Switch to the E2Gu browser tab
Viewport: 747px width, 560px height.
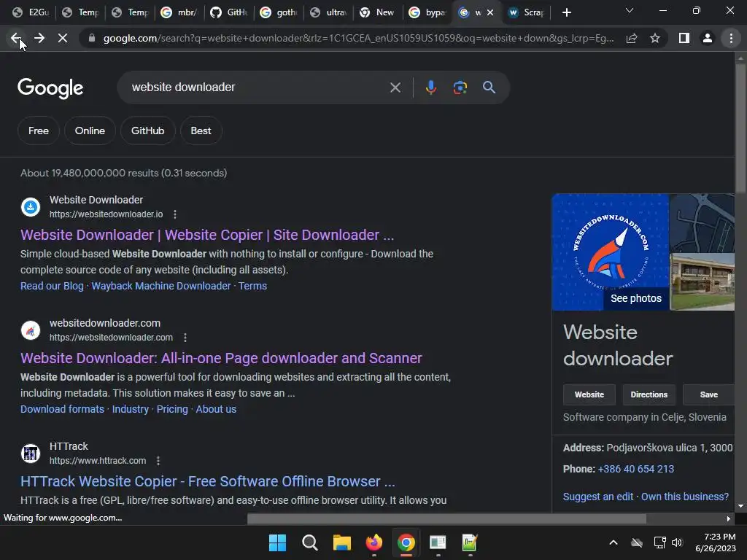pyautogui.click(x=31, y=12)
